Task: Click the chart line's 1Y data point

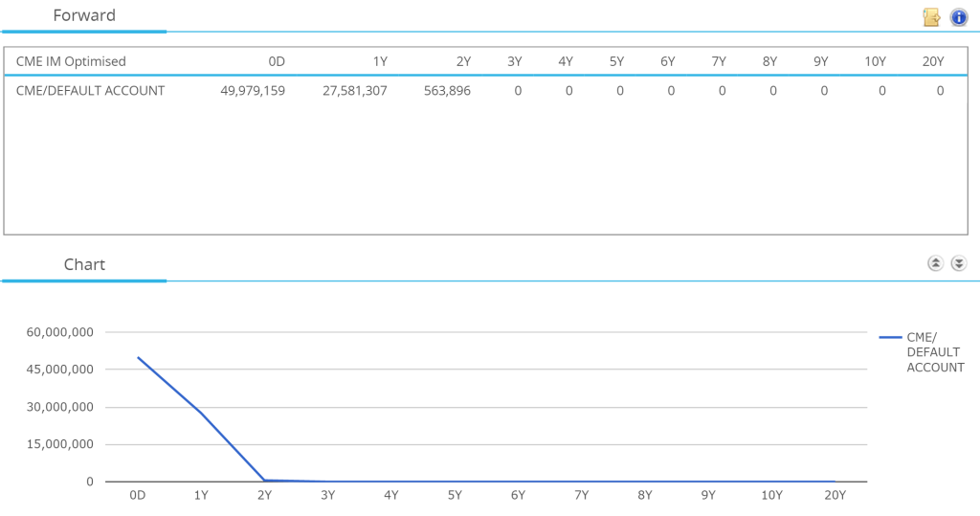Action: coord(201,413)
